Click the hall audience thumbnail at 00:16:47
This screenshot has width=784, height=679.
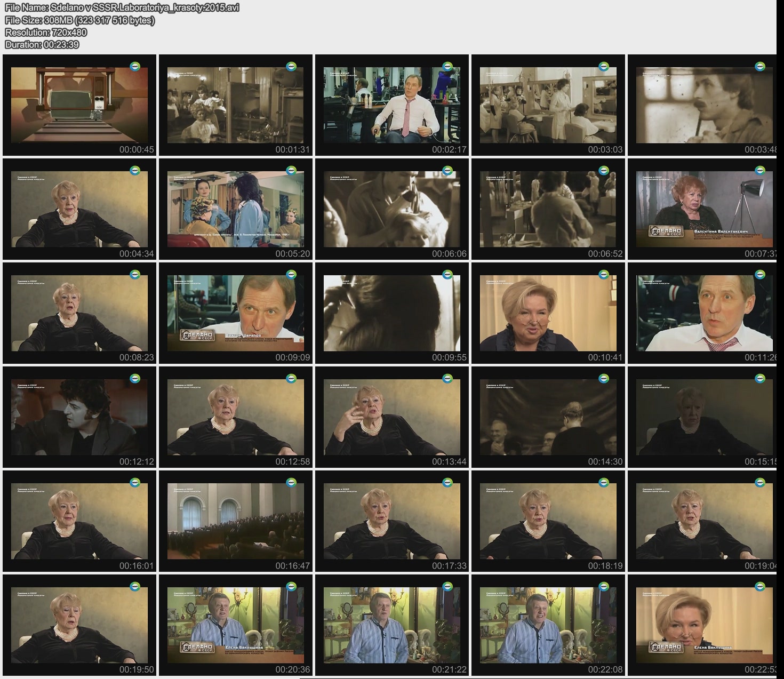[236, 521]
